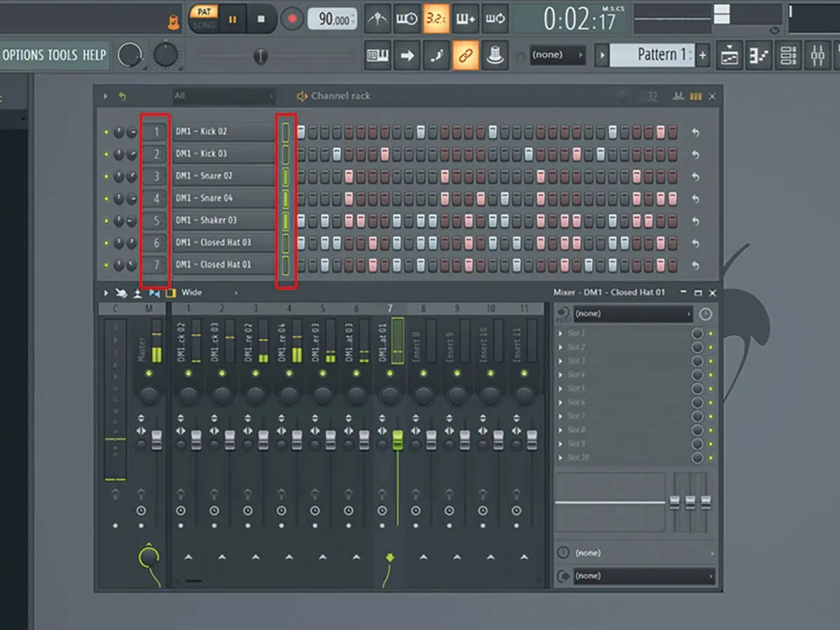Click the DM1 - Kick 02 channel button
The image size is (840, 630).
(x=223, y=132)
